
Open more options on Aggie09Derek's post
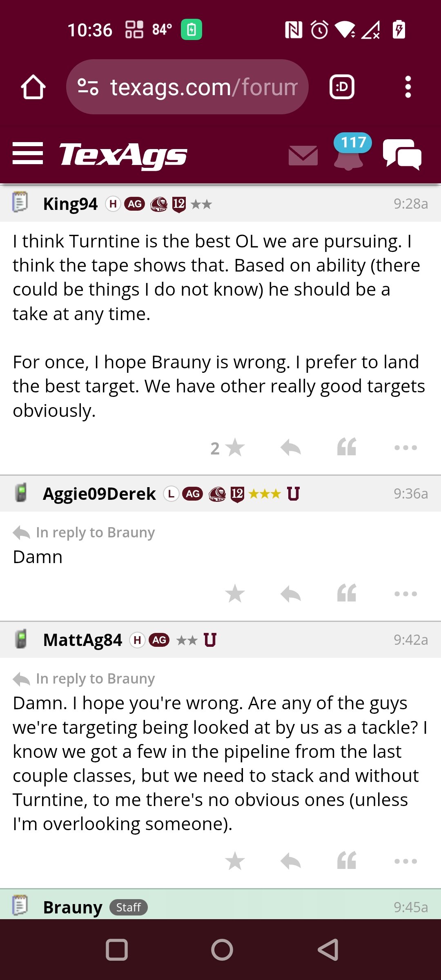[405, 594]
